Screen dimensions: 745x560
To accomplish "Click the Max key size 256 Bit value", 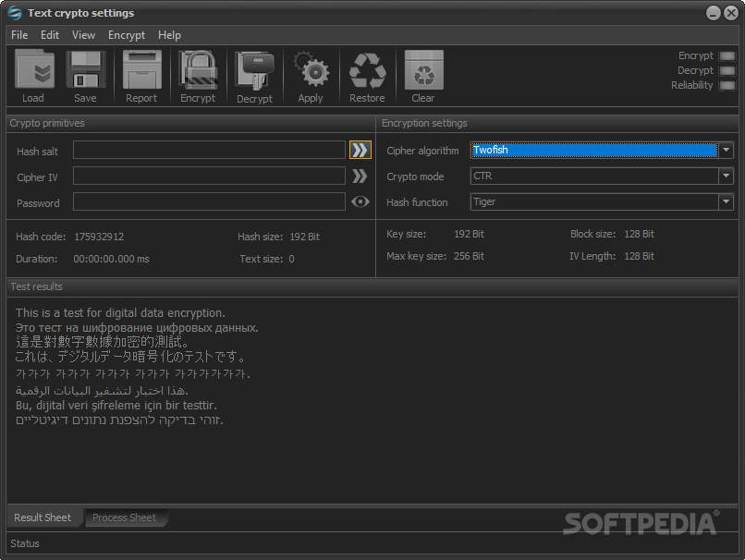I will pos(469,256).
